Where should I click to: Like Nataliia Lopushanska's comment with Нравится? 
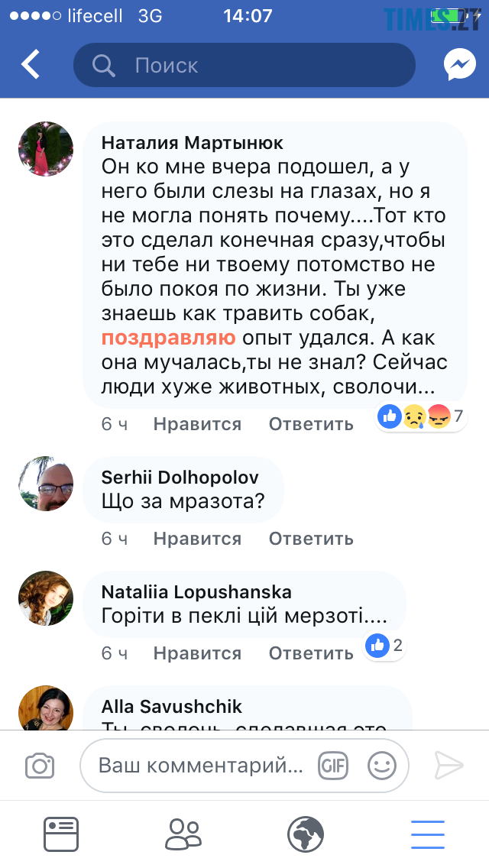tap(197, 653)
